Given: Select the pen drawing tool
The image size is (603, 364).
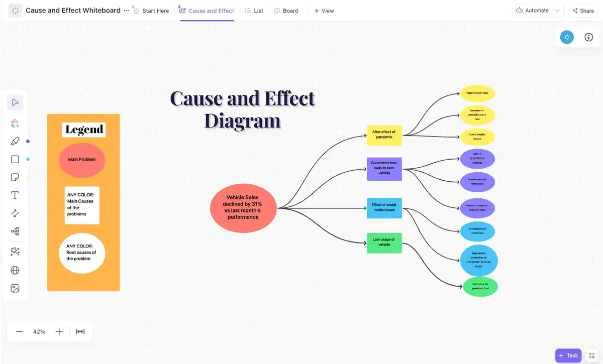Looking at the screenshot, I should 15,141.
